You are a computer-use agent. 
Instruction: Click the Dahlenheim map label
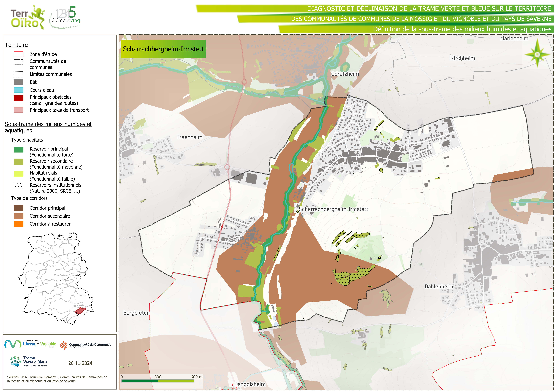click(439, 287)
